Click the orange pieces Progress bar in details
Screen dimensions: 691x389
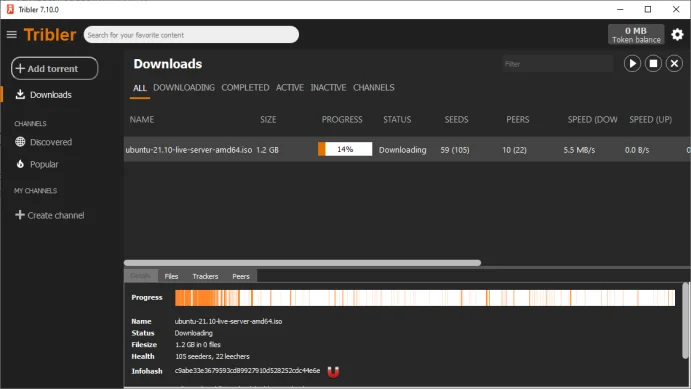coord(425,298)
